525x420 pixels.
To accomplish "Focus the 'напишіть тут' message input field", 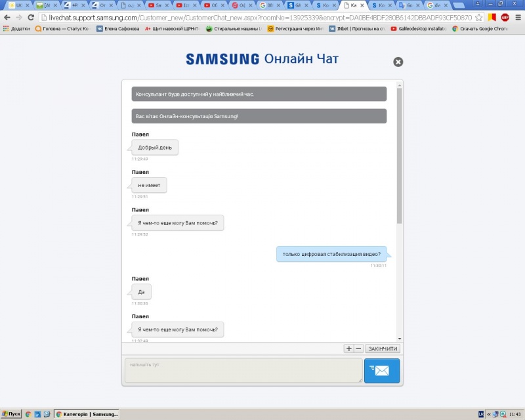I will tap(243, 370).
